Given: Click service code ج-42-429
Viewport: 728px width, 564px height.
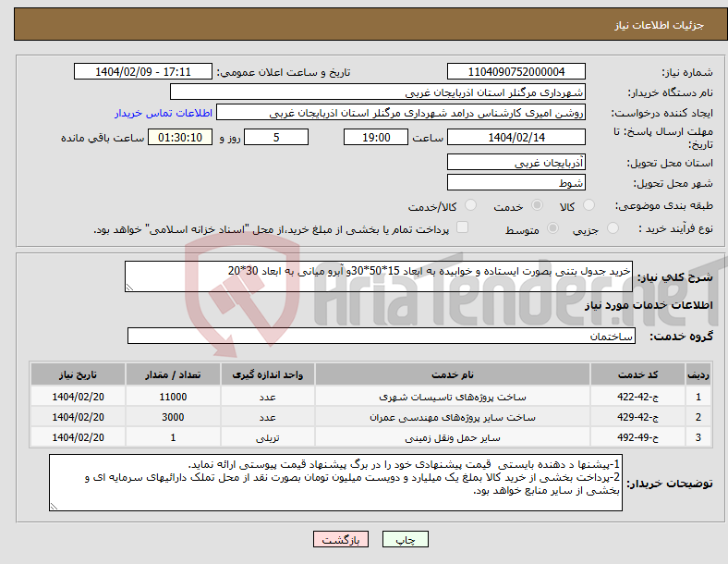Looking at the screenshot, I should [x=638, y=417].
